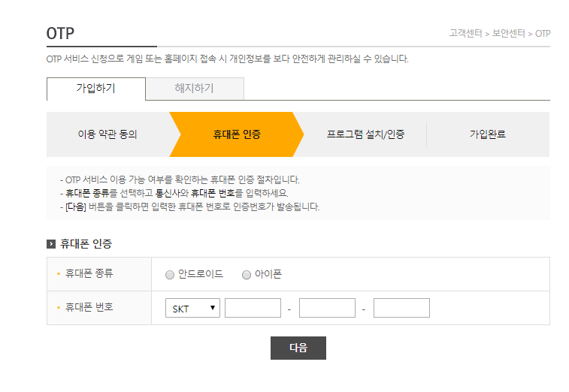
Task: Click the 휴대폰 인증 orange step
Action: tap(237, 134)
